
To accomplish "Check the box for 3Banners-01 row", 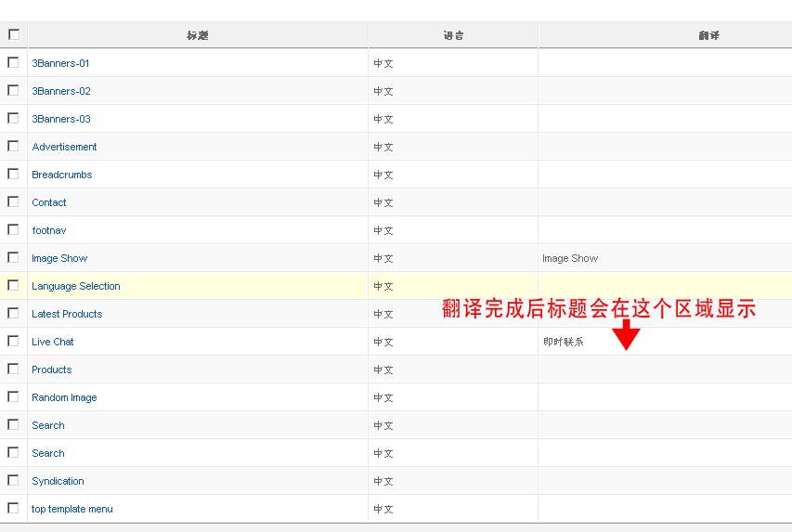I will click(13, 62).
